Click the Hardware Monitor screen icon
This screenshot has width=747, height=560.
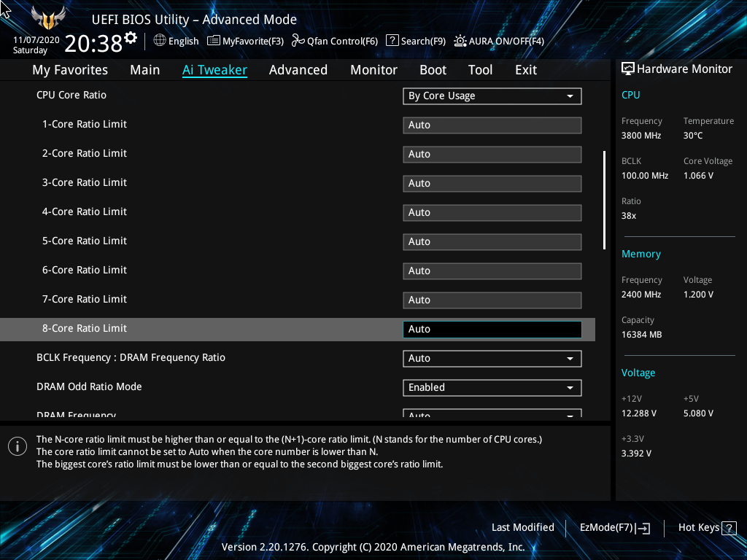click(x=628, y=69)
